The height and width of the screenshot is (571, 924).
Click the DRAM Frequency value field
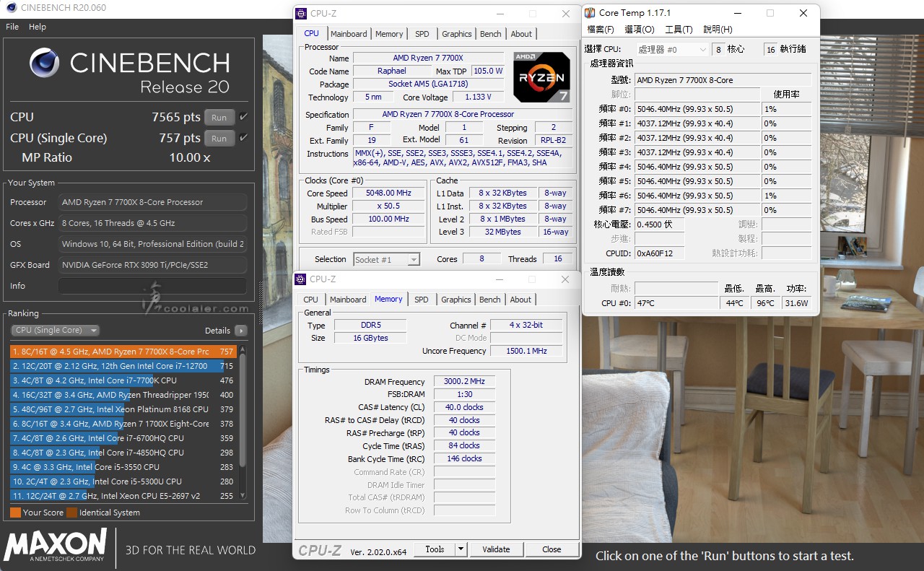(x=464, y=382)
